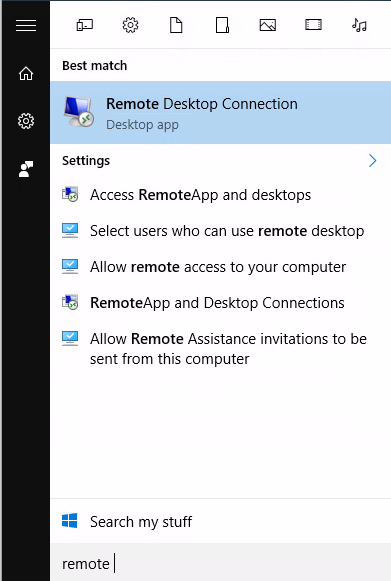This screenshot has width=391, height=581.
Task: Click Search my stuff button
Action: 221,521
